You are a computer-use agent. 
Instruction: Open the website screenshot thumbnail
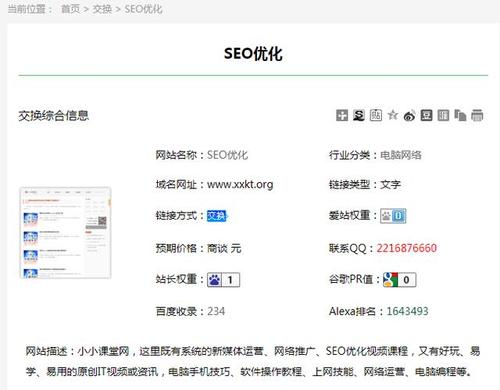coord(65,233)
